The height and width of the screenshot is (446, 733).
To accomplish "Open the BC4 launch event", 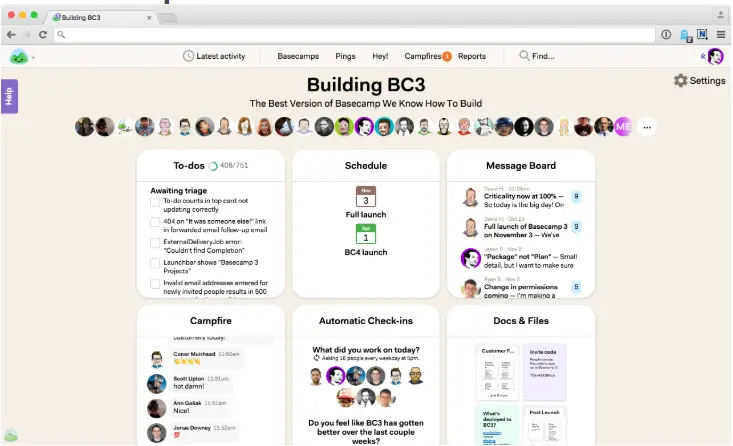I will point(366,252).
